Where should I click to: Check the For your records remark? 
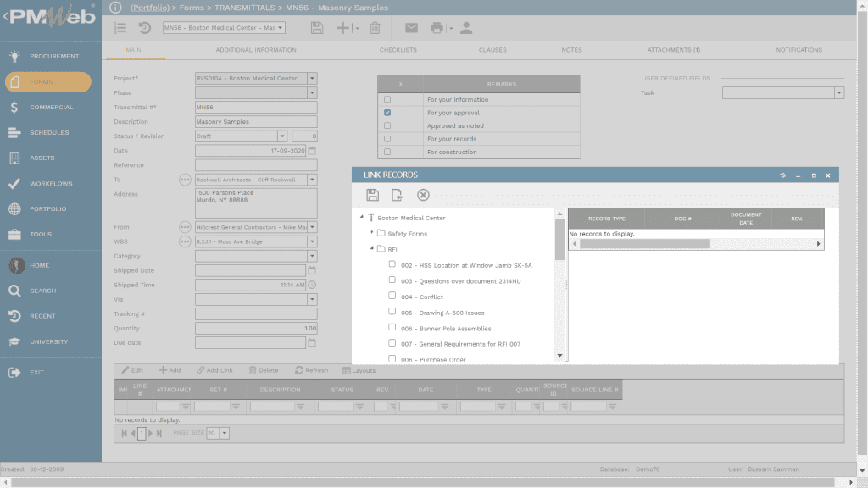pos(387,139)
